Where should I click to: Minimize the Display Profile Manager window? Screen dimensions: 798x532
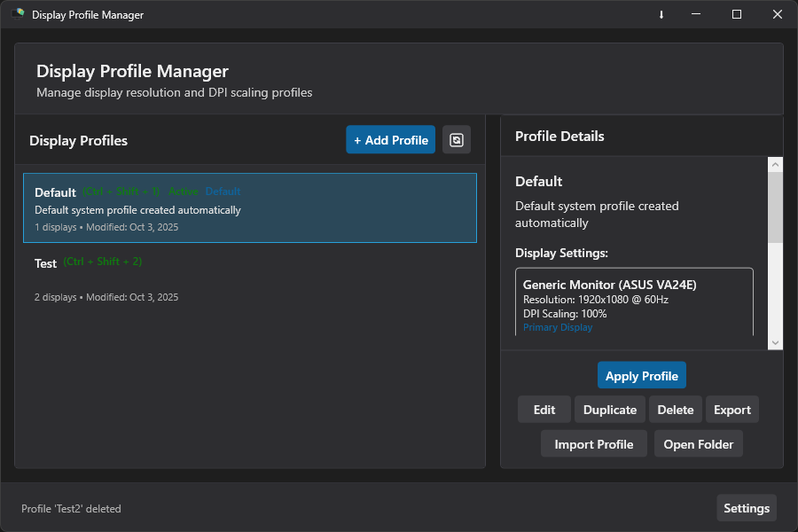pyautogui.click(x=696, y=14)
